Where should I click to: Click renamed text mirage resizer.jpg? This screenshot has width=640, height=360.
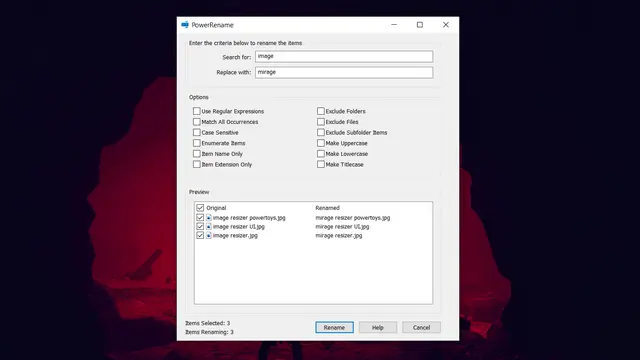point(338,236)
